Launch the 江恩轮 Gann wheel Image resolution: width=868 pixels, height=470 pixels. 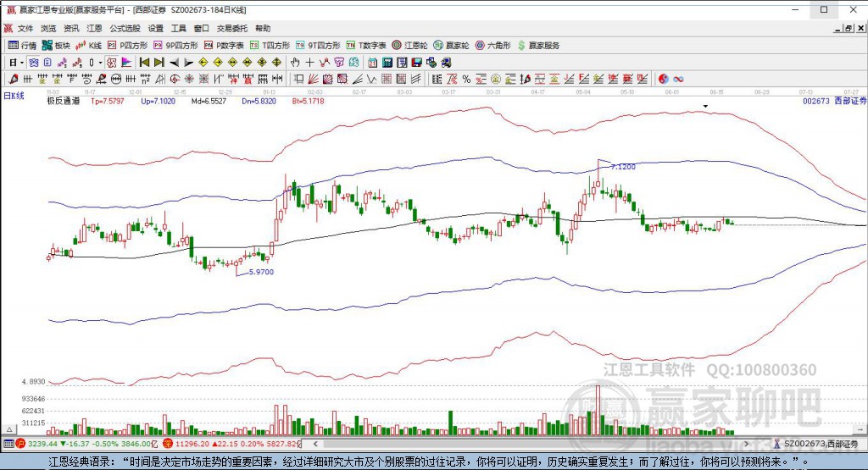(409, 46)
